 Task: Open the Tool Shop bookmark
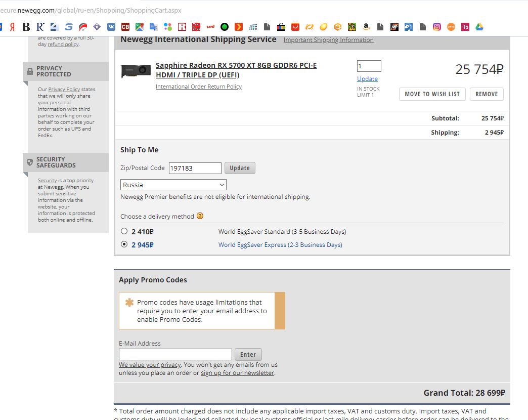tap(196, 27)
